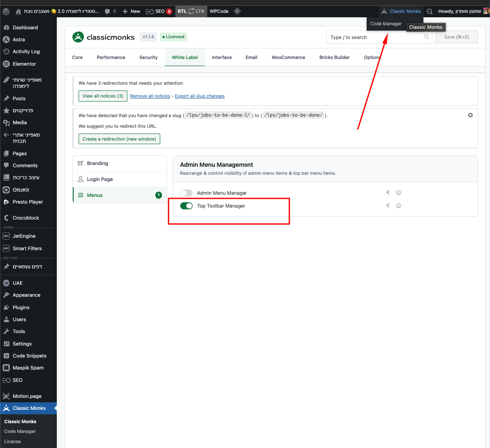490x448 pixels.
Task: Click info icon for Admin Menu Manager
Action: click(399, 193)
